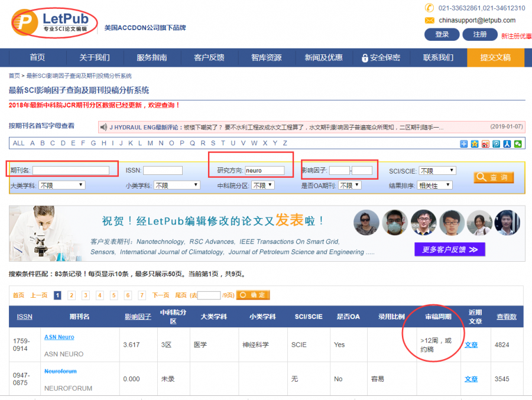Click the blue plus share icon
The height and width of the screenshot is (400, 532).
pos(464,144)
